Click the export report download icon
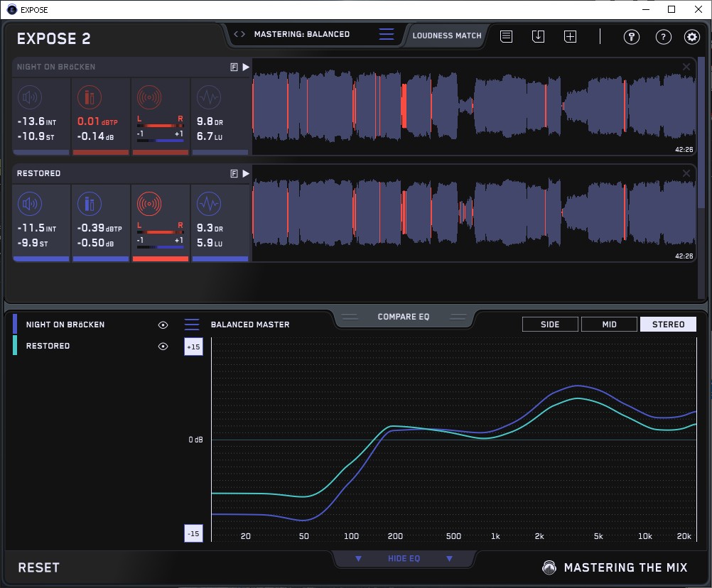The image size is (712, 588). click(x=538, y=36)
